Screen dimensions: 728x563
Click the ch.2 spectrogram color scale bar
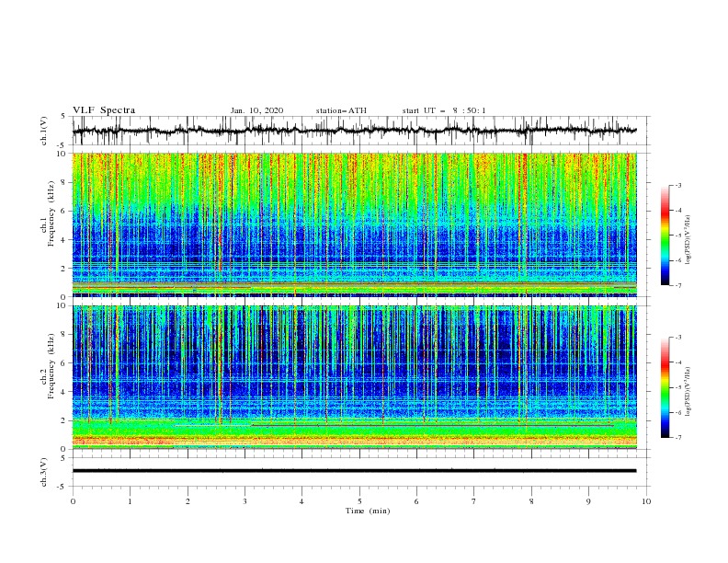pyautogui.click(x=665, y=387)
